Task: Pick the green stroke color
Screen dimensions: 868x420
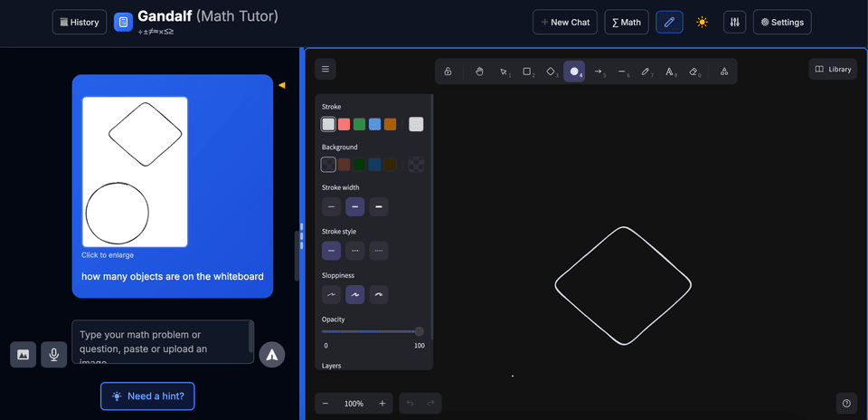Action: pyautogui.click(x=359, y=124)
